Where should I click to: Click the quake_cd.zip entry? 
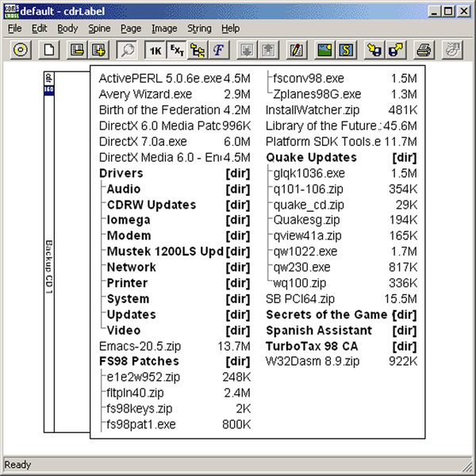(x=345, y=205)
